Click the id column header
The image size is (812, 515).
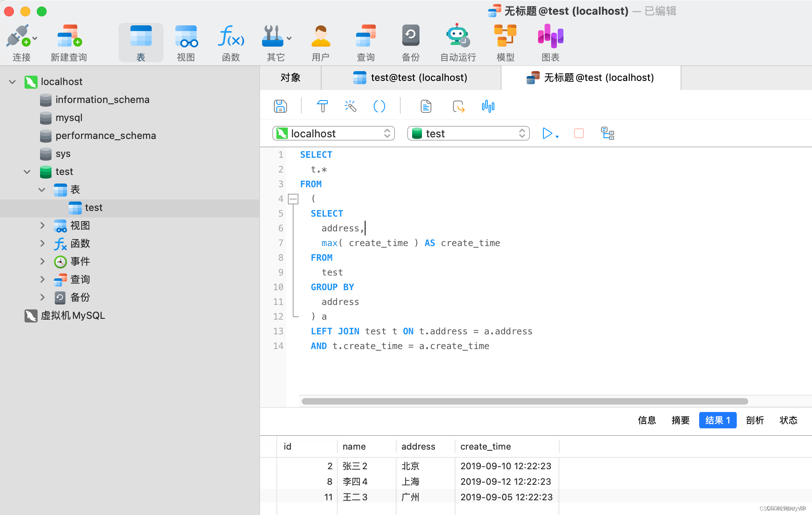(x=307, y=446)
